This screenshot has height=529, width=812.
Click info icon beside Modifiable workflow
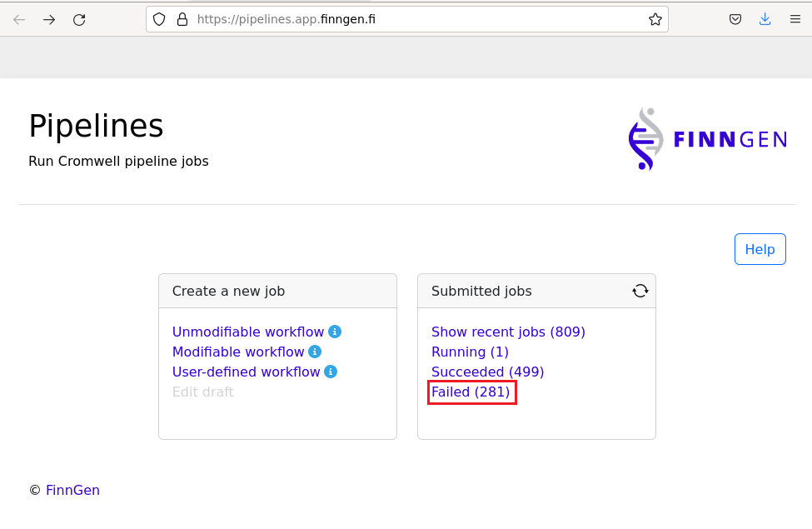[x=315, y=352]
